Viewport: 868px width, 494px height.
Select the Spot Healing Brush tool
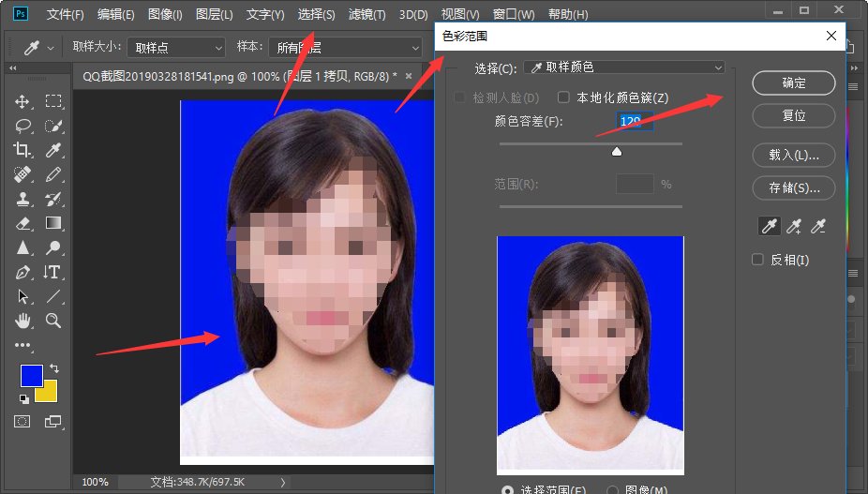click(22, 174)
